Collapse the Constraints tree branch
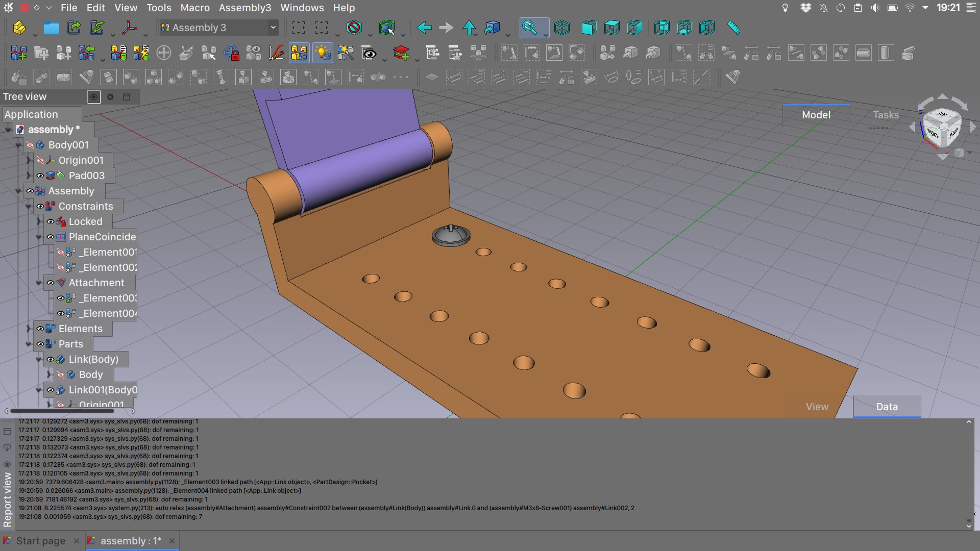This screenshot has width=980, height=551. click(30, 206)
